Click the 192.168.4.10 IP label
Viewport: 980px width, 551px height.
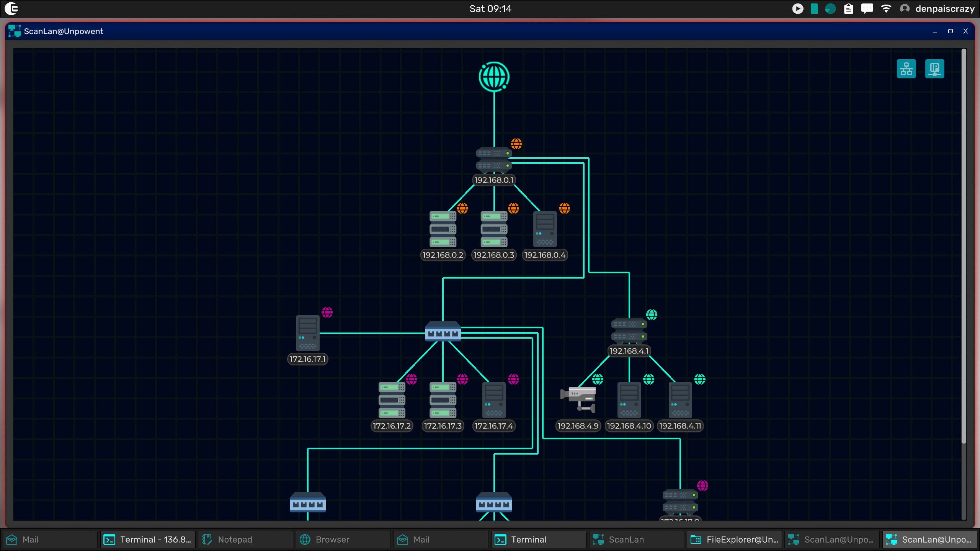[x=629, y=426]
